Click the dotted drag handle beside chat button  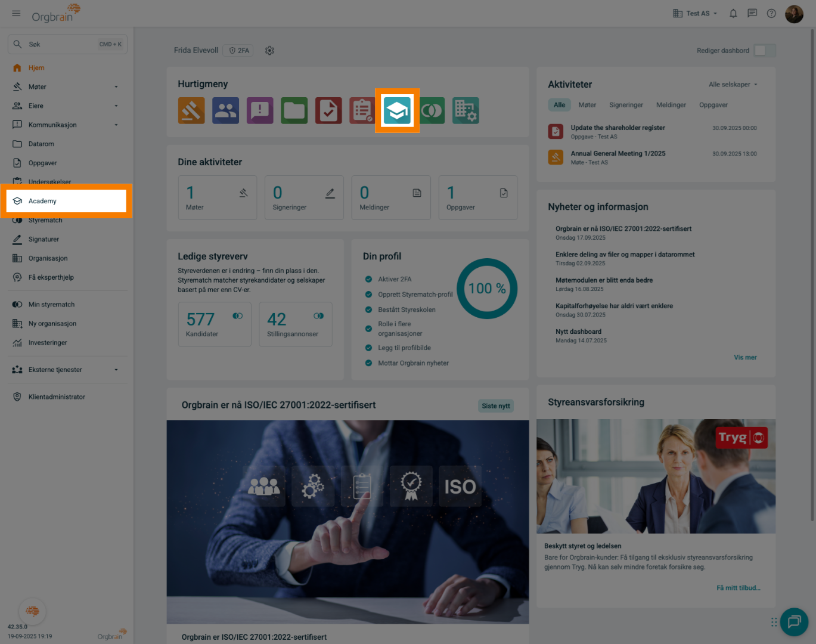pos(774,622)
